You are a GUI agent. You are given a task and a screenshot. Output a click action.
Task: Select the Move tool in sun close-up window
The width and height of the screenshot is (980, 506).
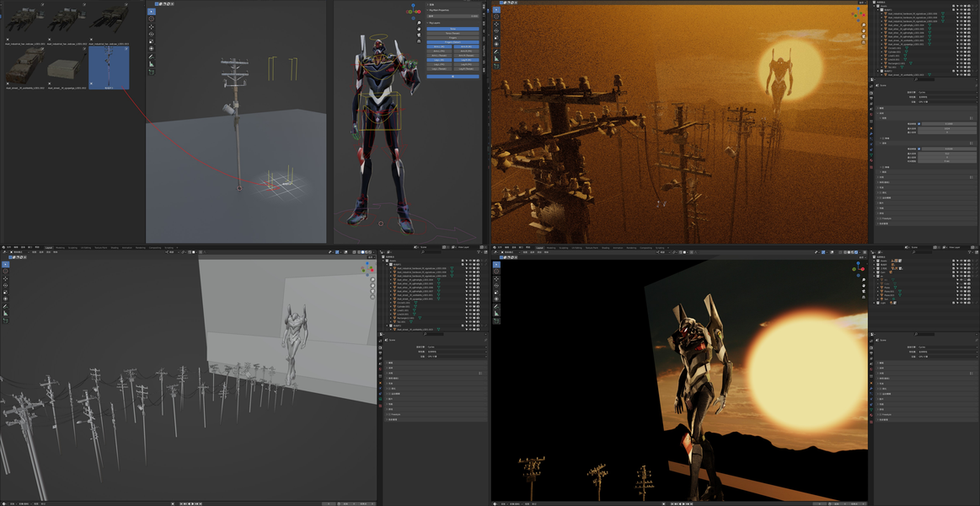496,278
